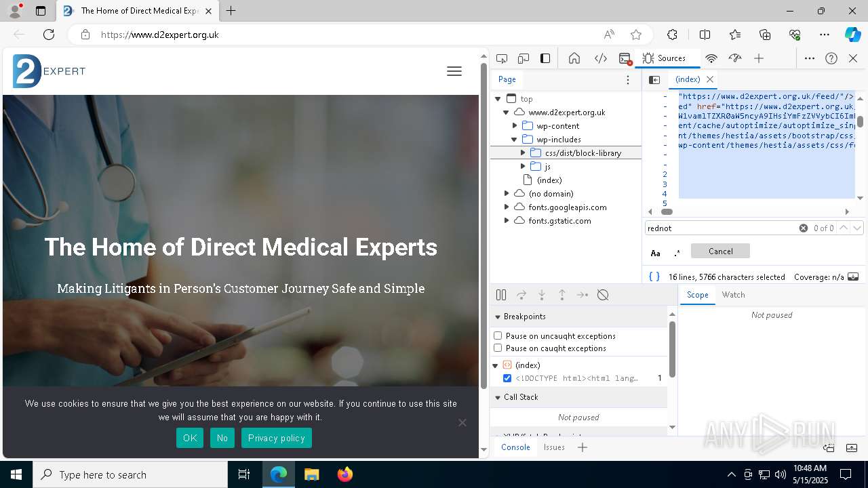Open the Elements tool icon

[x=601, y=58]
